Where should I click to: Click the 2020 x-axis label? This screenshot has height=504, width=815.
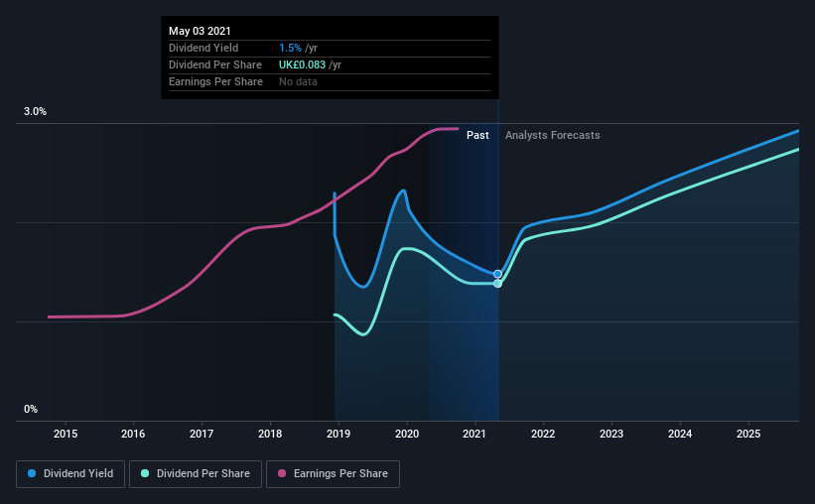pos(407,434)
